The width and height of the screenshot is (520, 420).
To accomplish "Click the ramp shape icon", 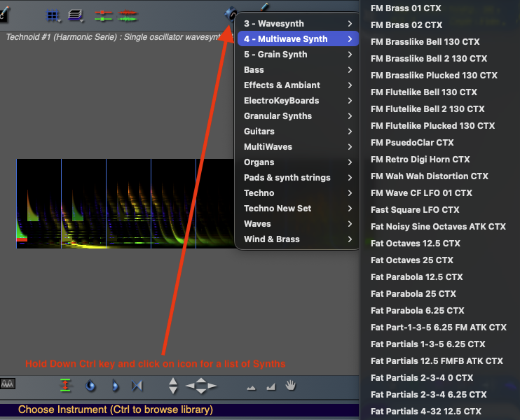I will point(271,386).
